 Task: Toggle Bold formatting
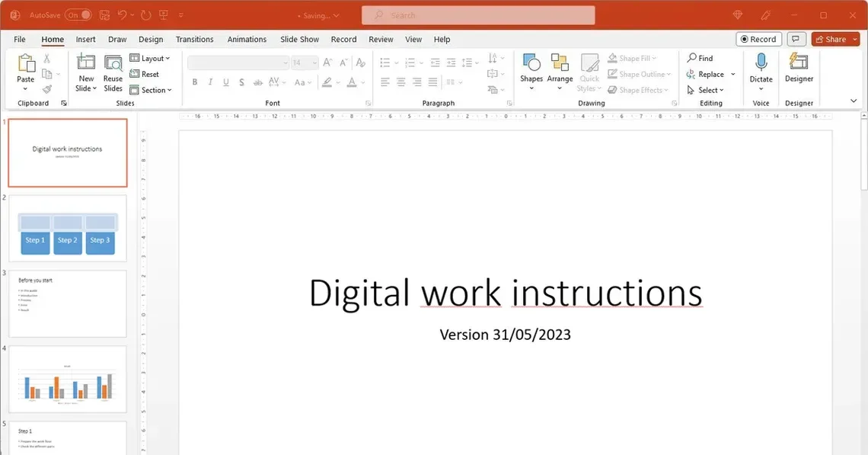[x=195, y=82]
